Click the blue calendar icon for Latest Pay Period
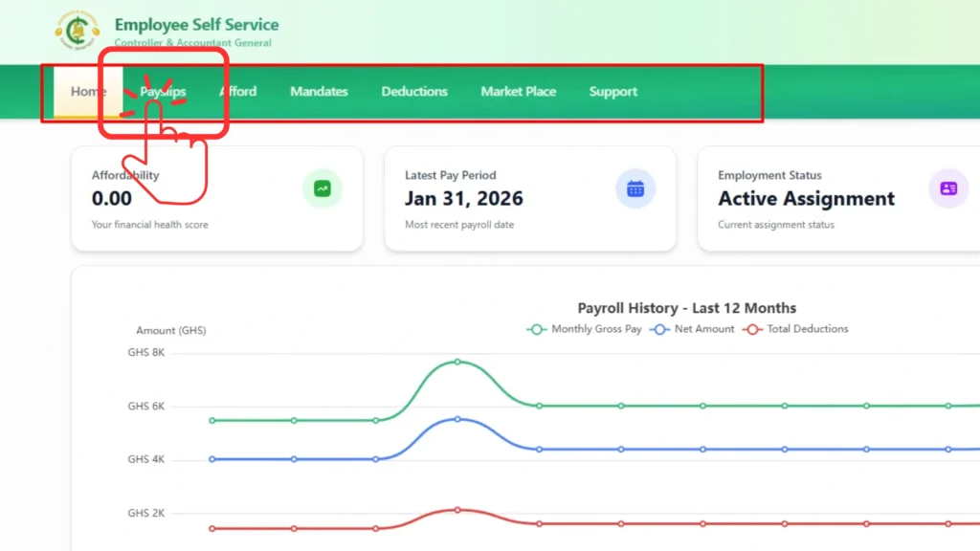This screenshot has height=551, width=980. coord(635,188)
